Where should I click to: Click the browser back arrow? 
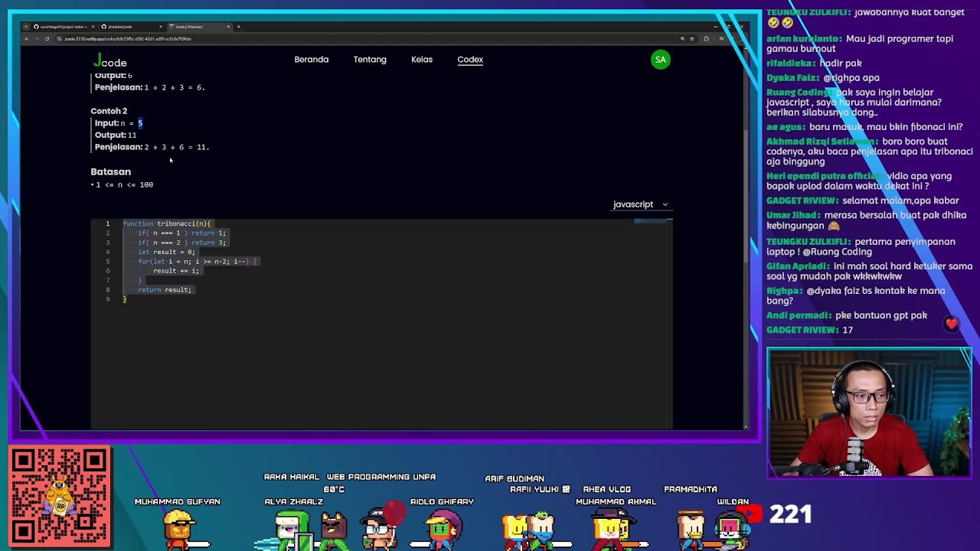tap(27, 38)
